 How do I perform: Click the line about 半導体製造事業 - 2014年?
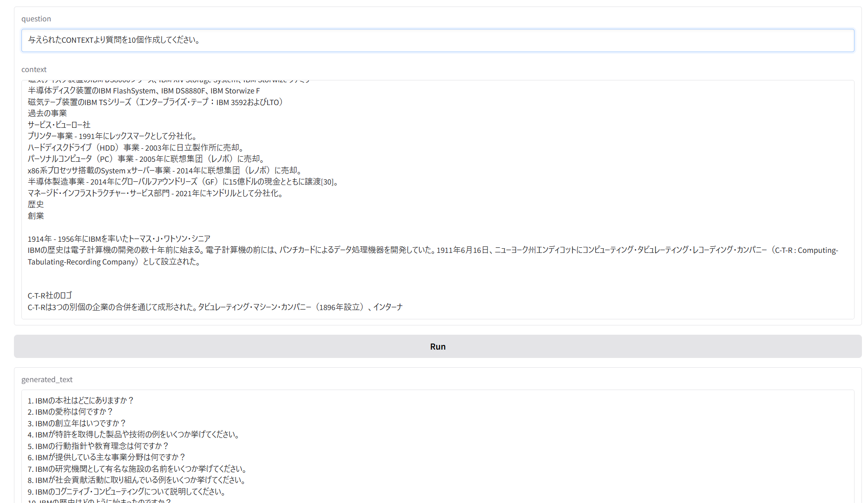tap(184, 182)
